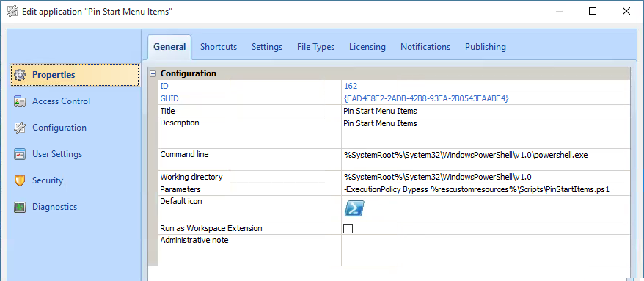Image resolution: width=644 pixels, height=281 pixels.
Task: Click the application icon in the title bar
Action: point(12,11)
